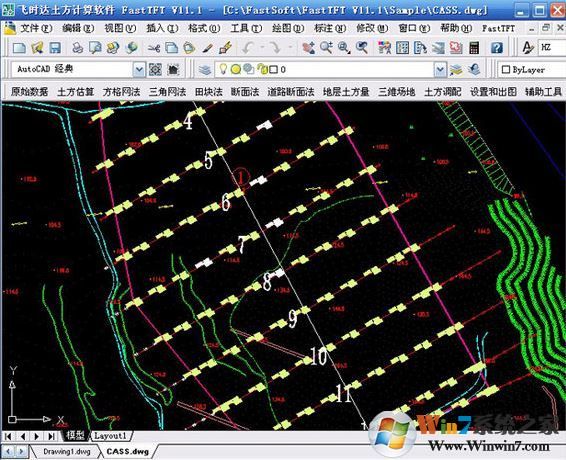The height and width of the screenshot is (460, 566).
Task: Click the Save floppy disk icon
Action: [55, 48]
